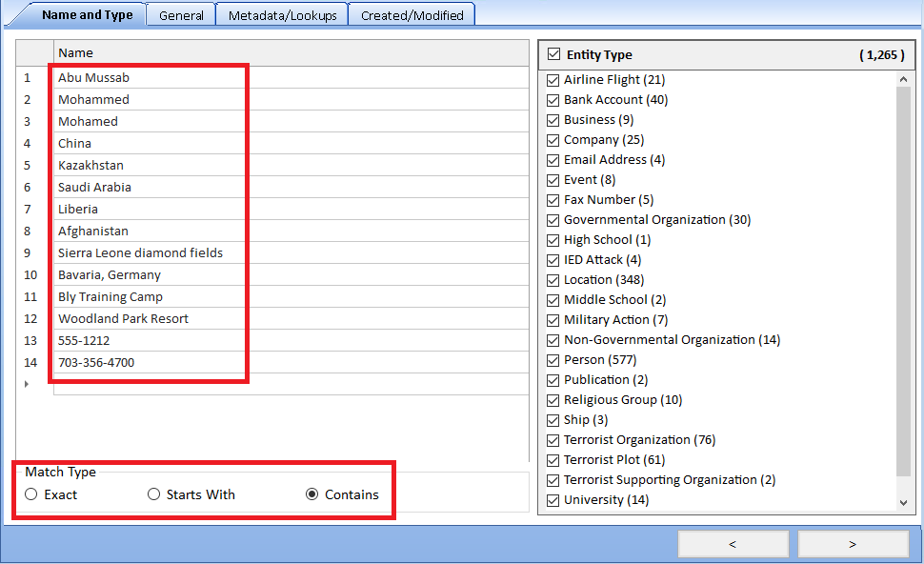924x564 pixels.
Task: Click the previous page < button
Action: (x=733, y=544)
